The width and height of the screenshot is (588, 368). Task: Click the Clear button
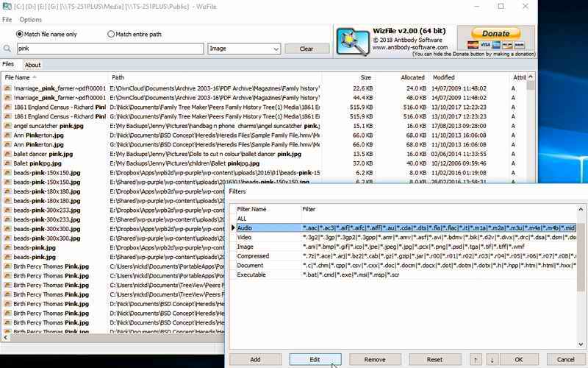(309, 49)
